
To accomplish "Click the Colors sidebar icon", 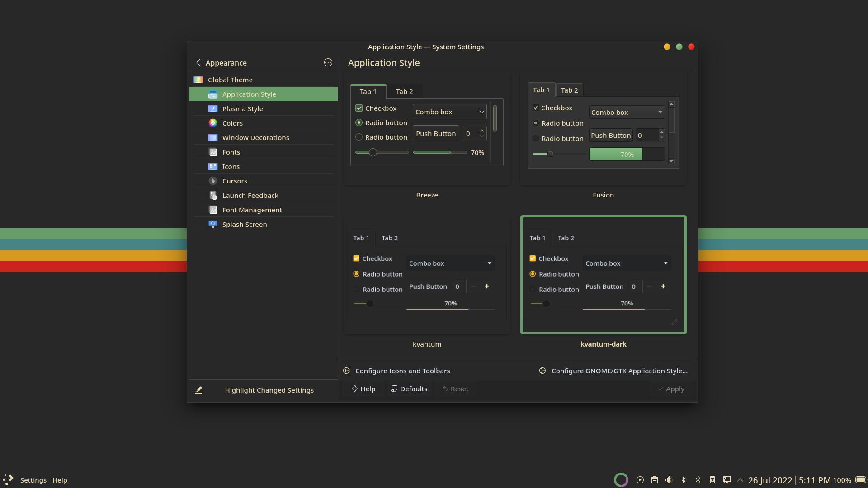I will pyautogui.click(x=213, y=123).
